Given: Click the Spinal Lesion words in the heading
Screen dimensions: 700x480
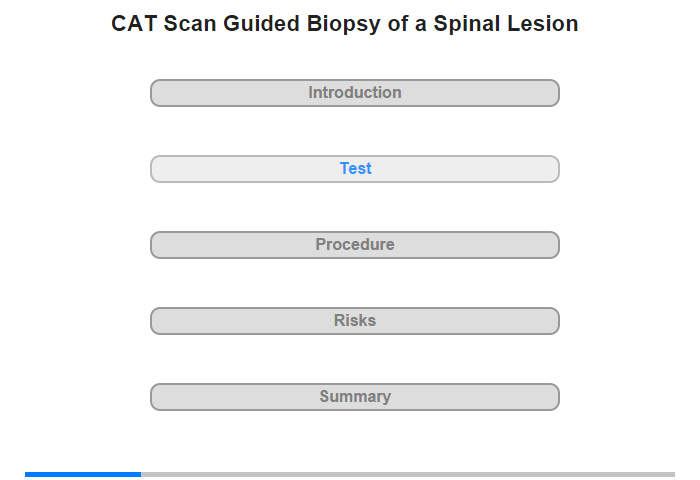Looking at the screenshot, I should coord(506,24).
